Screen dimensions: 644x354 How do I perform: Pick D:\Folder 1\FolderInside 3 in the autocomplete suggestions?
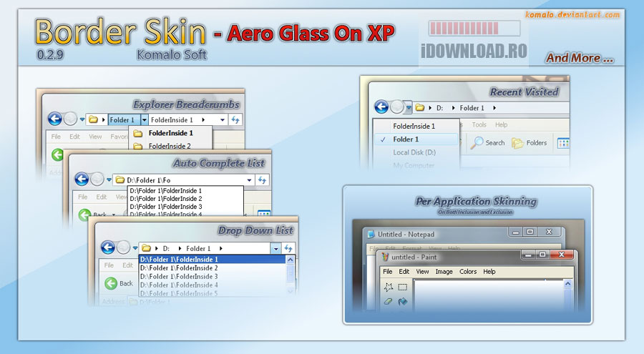pyautogui.click(x=166, y=207)
